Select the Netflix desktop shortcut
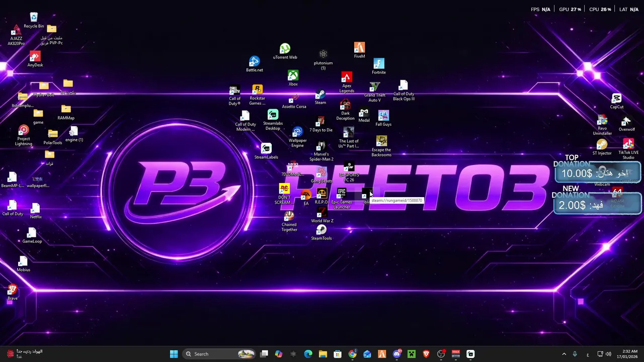Screen dimensions: 644x362 [36, 211]
